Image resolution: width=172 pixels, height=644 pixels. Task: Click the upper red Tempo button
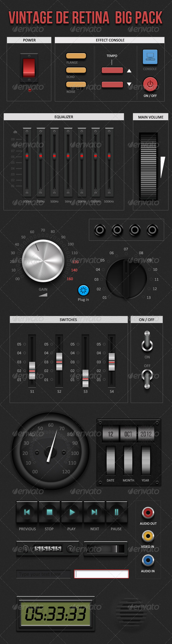tap(112, 70)
